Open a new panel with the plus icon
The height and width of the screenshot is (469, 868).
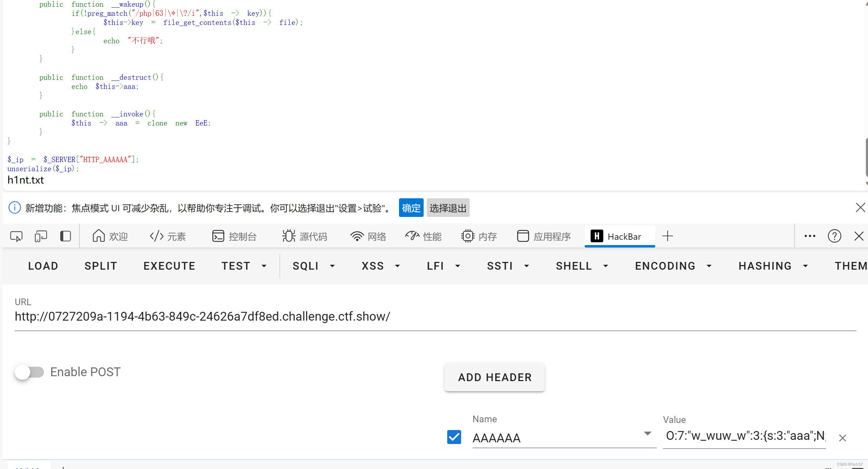(x=668, y=236)
